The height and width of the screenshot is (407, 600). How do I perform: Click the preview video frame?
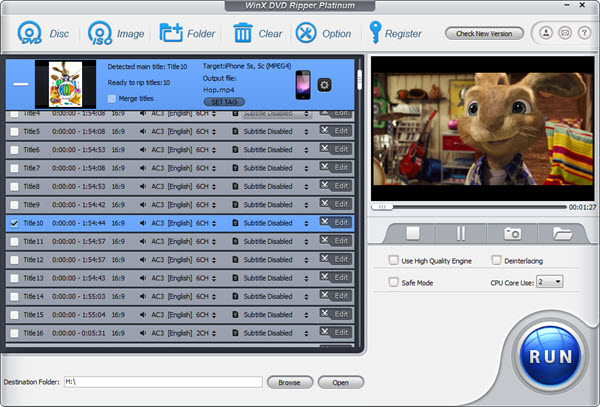[483, 129]
